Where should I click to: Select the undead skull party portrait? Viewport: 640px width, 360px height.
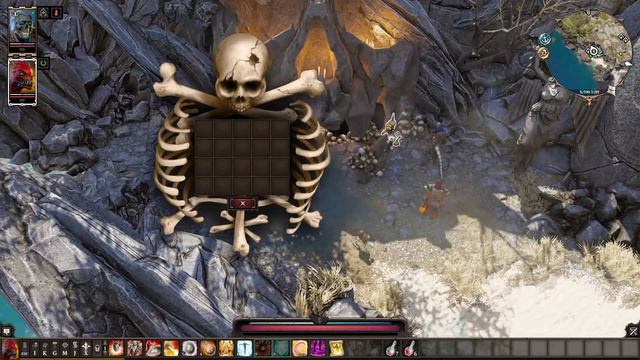point(22,29)
